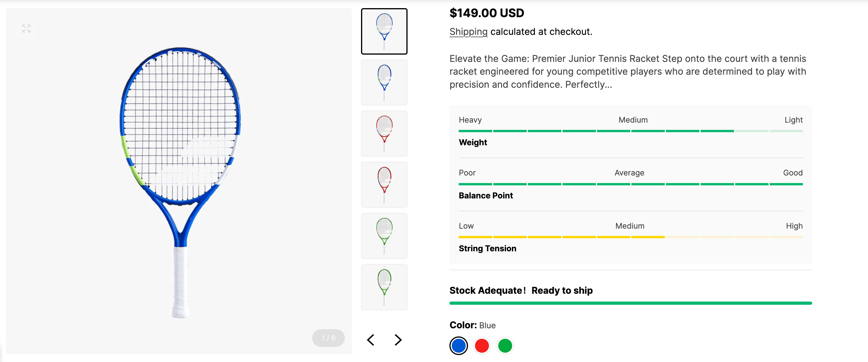Click the green stock level bar

click(x=631, y=303)
